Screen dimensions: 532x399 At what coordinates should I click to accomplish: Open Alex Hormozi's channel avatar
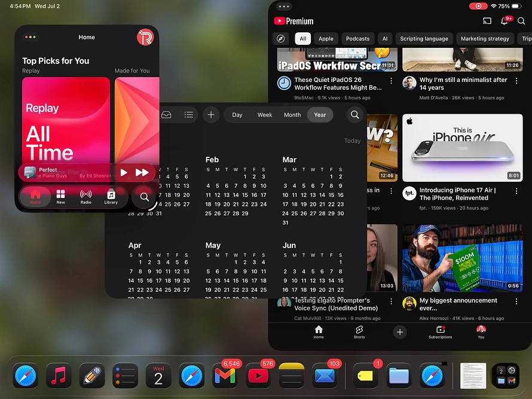409,303
